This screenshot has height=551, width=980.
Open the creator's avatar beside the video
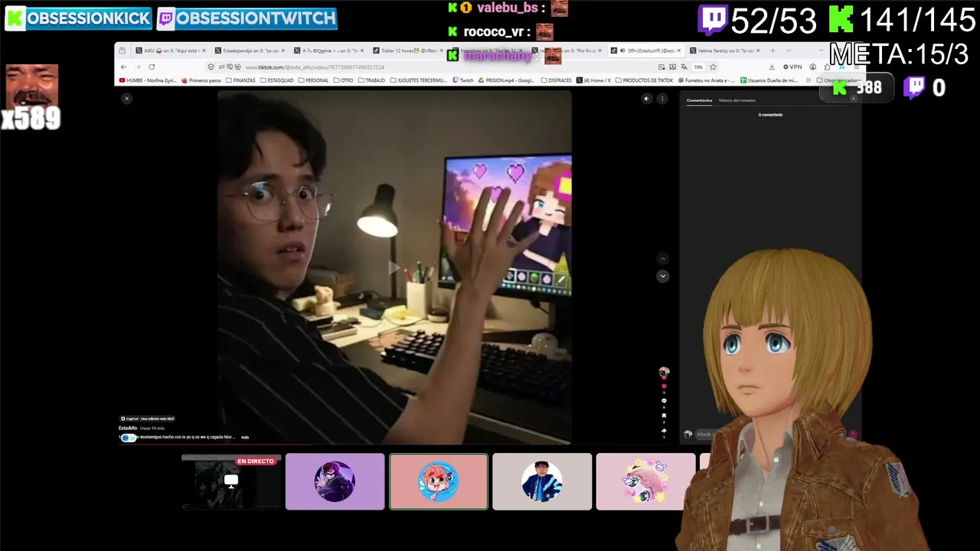(x=664, y=372)
